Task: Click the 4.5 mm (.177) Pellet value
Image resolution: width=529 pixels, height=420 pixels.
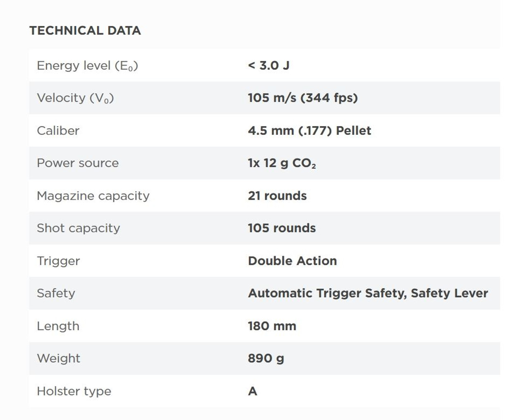Action: point(310,131)
